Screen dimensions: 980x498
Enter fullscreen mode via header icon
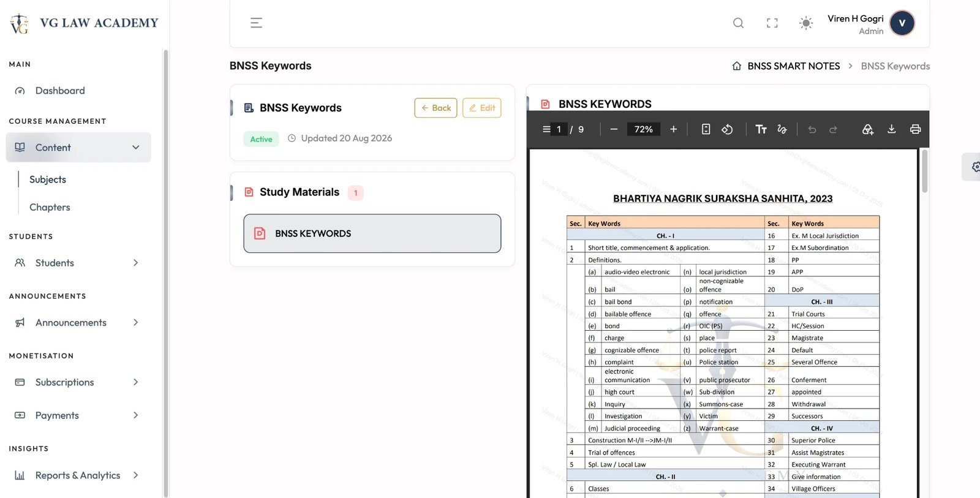[772, 23]
